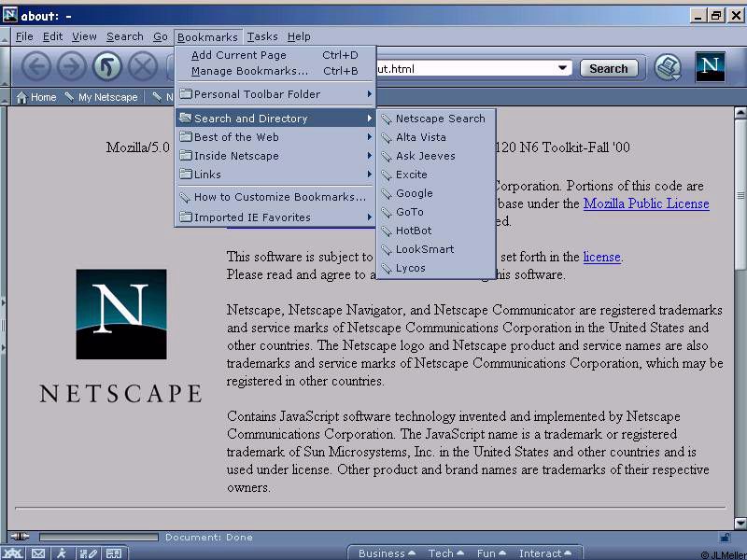
Task: Toggle My Sidebar using the left edge handle
Action: [x=4, y=325]
